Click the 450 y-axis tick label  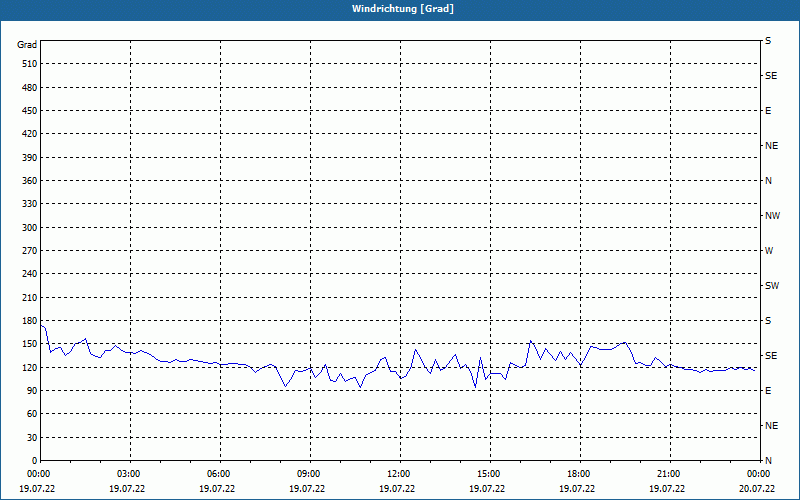pos(29,111)
